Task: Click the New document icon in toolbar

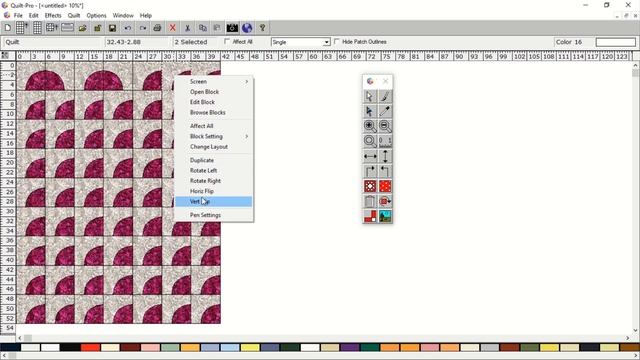Action: [x=8, y=28]
